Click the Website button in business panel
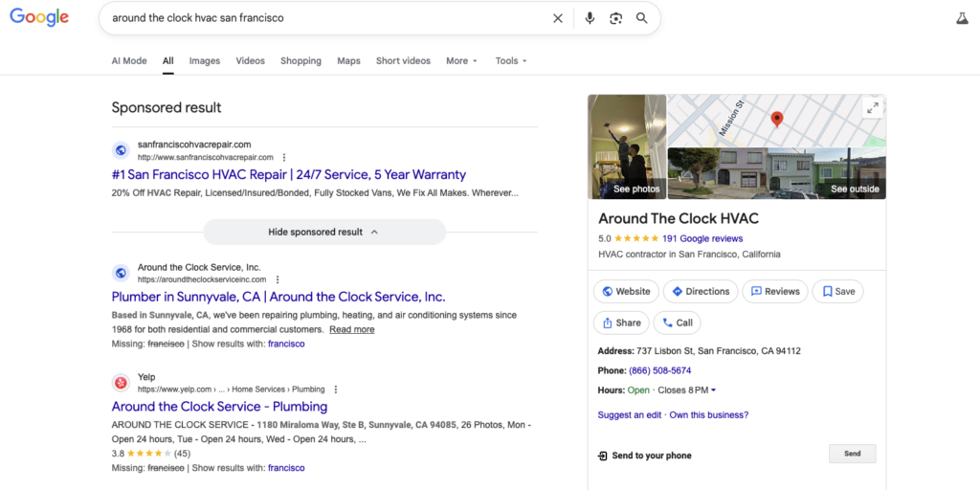 (x=626, y=291)
